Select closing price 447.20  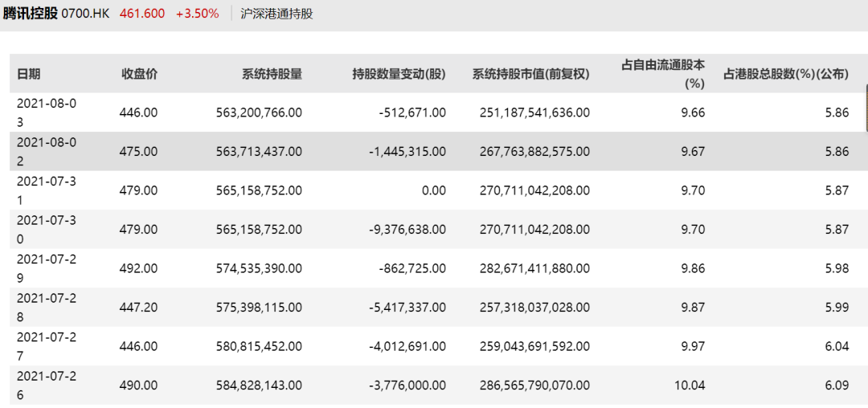coord(138,307)
